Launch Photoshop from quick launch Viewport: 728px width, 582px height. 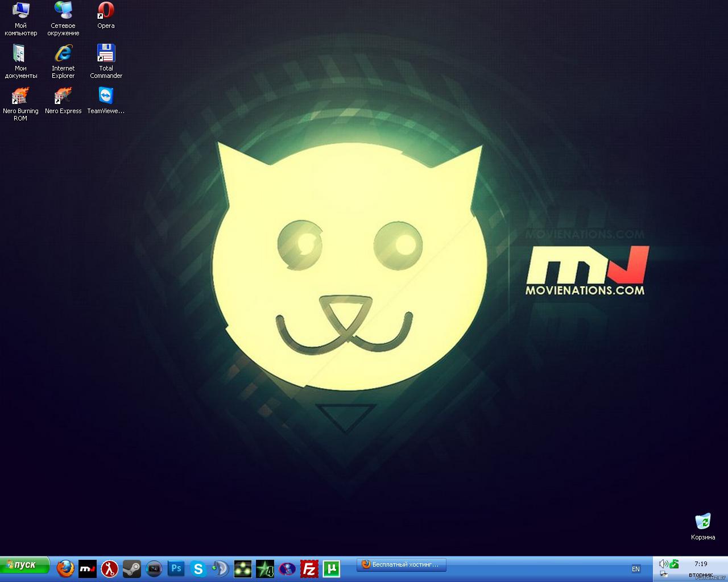176,568
